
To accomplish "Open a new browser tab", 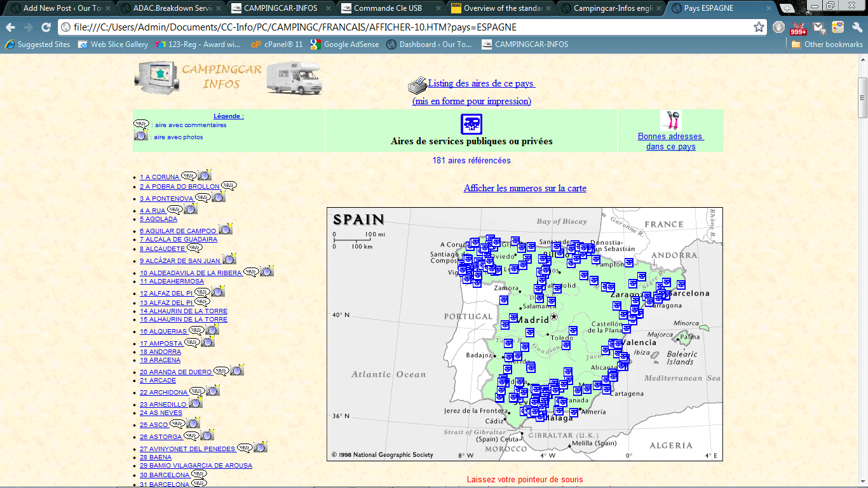I will [787, 8].
